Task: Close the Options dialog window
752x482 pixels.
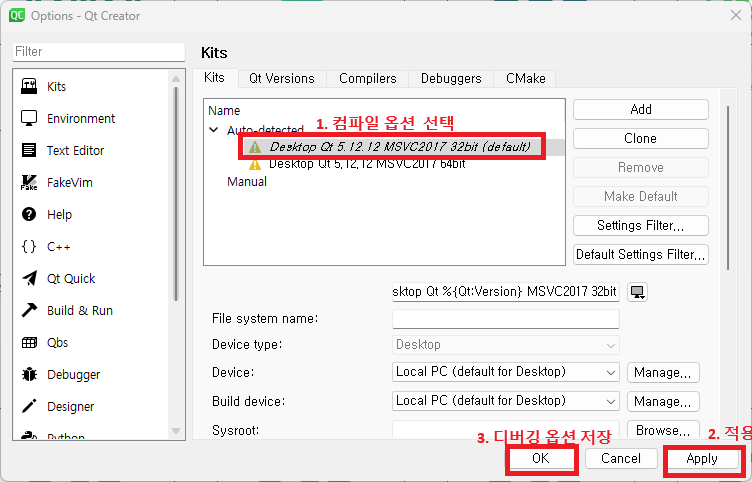Action: [736, 15]
